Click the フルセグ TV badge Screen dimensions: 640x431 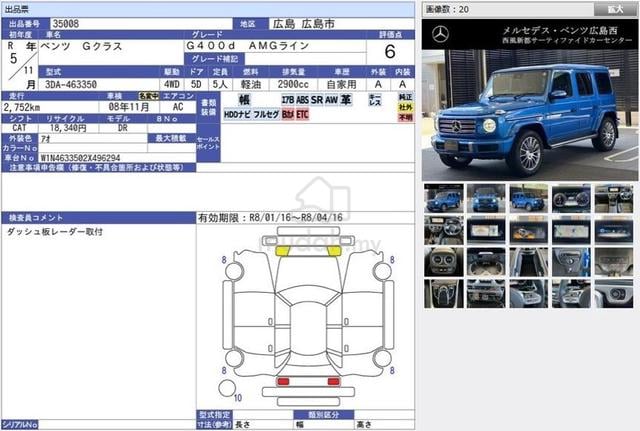pos(266,115)
